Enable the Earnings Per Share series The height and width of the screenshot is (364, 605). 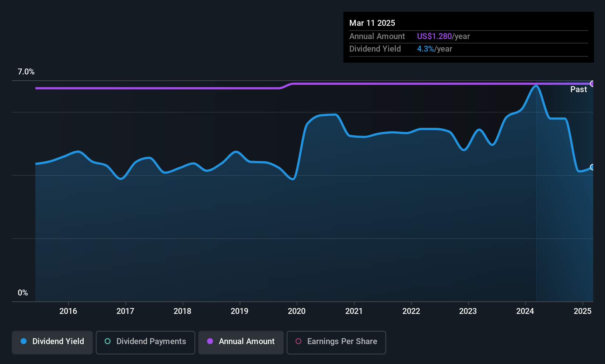(x=336, y=343)
